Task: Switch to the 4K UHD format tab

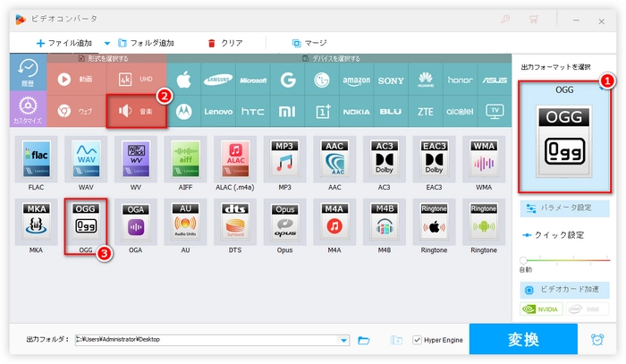Action: (137, 79)
